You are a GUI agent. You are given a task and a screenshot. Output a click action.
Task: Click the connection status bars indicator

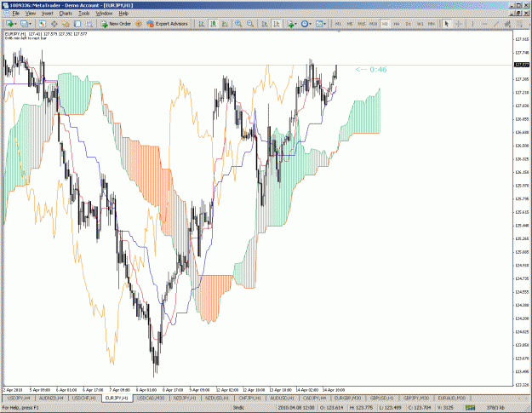coord(470,407)
